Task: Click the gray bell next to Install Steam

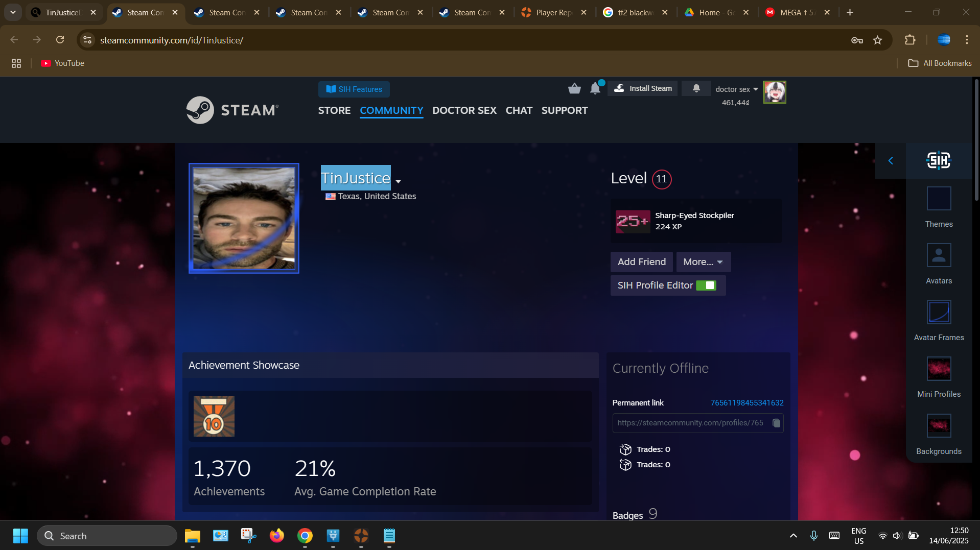Action: click(696, 88)
